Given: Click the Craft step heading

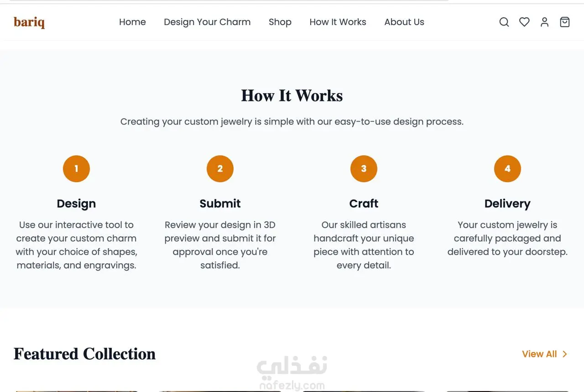Looking at the screenshot, I should pos(364,204).
